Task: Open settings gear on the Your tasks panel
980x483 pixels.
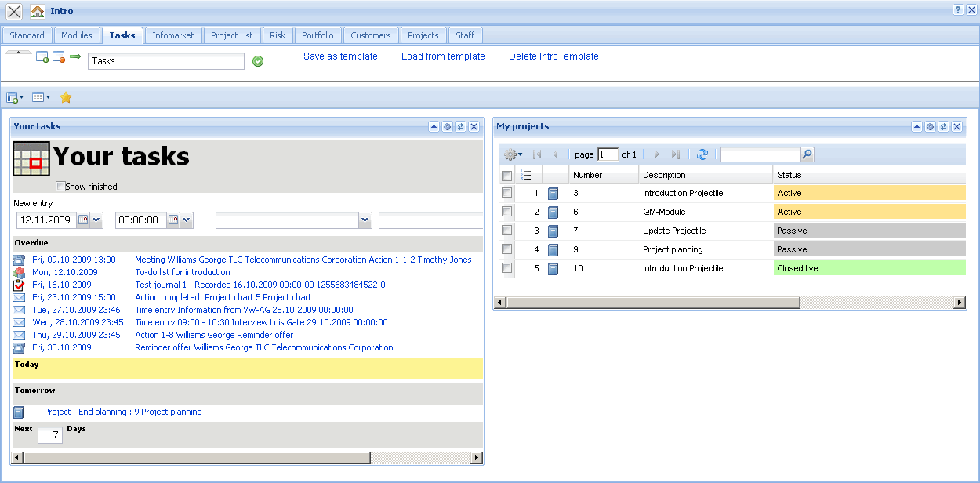Action: click(x=446, y=126)
